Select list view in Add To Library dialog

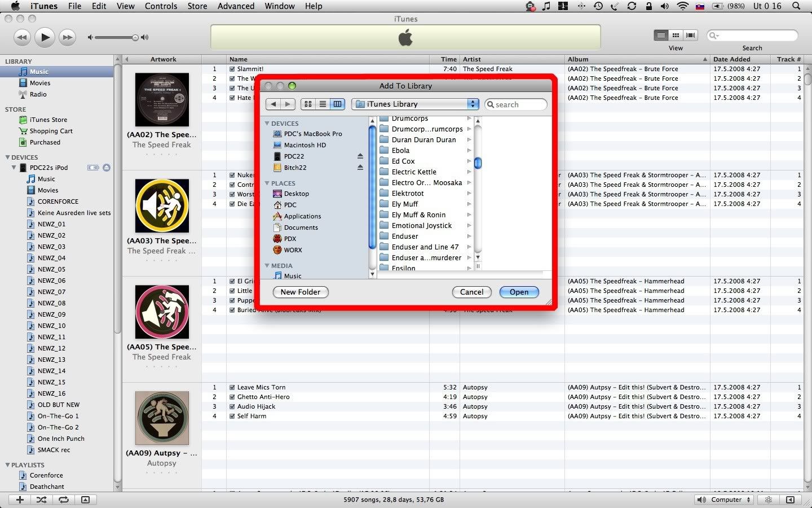(x=323, y=104)
